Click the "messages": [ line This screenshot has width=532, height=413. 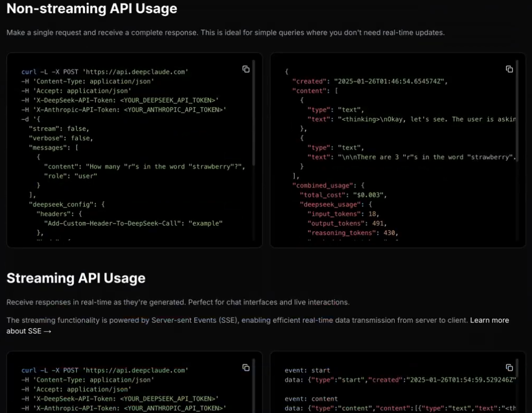point(53,148)
